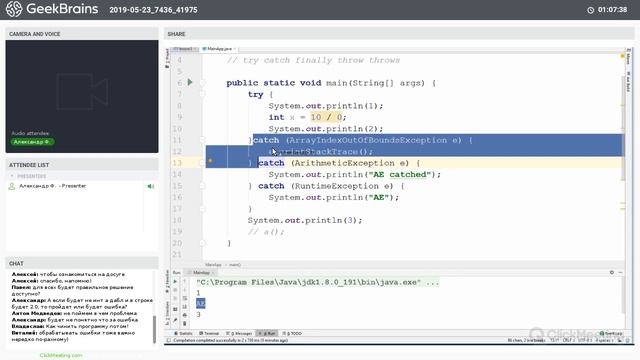This screenshot has width=640, height=360.
Task: Click the clock icon beside 01:07:38
Action: point(590,10)
